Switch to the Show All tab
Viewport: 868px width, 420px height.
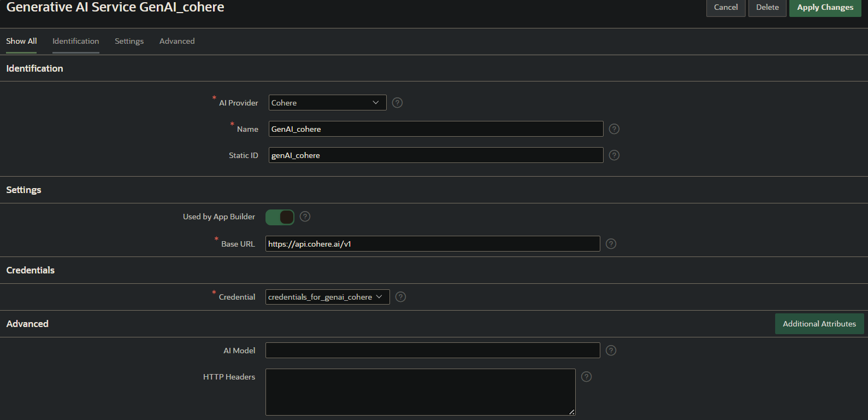[x=21, y=41]
